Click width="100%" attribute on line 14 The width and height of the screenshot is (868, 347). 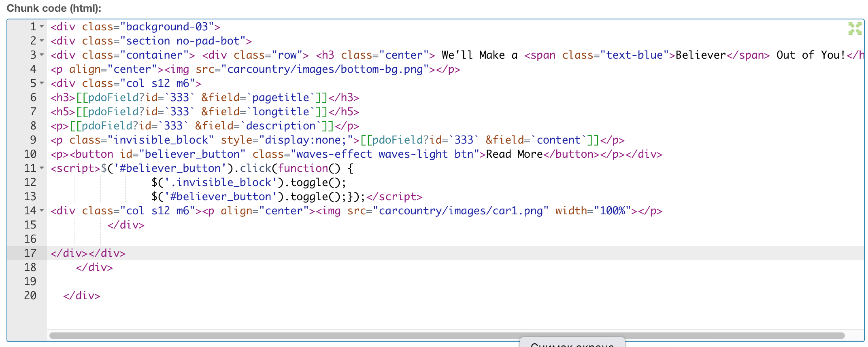pyautogui.click(x=594, y=211)
